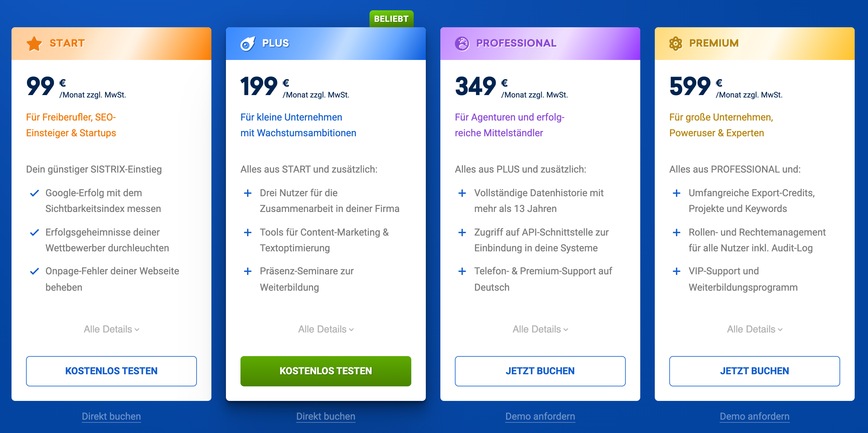Click the atom icon on PREMIUM plan
The height and width of the screenshot is (433, 868).
coord(676,44)
